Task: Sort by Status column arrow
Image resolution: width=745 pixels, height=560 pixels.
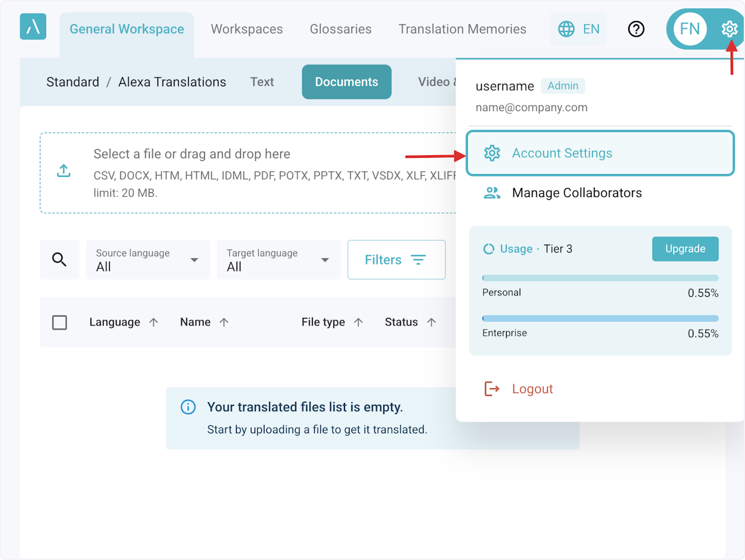Action: [431, 322]
